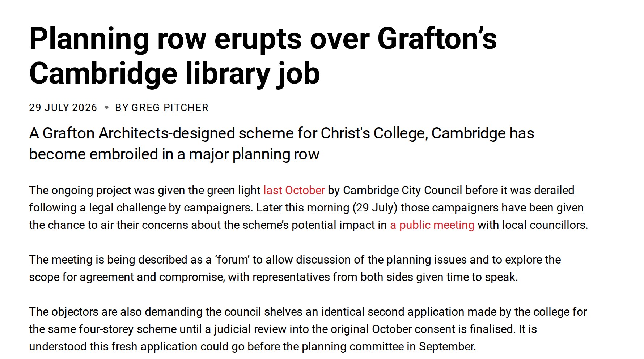Click the word 'Grafton's' in the headline
Screen dimensions: 644x359
[x=437, y=38]
